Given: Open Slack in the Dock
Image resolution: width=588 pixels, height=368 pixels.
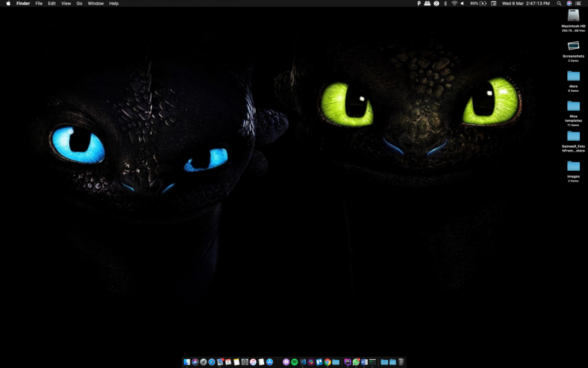Looking at the screenshot, I should point(311,362).
